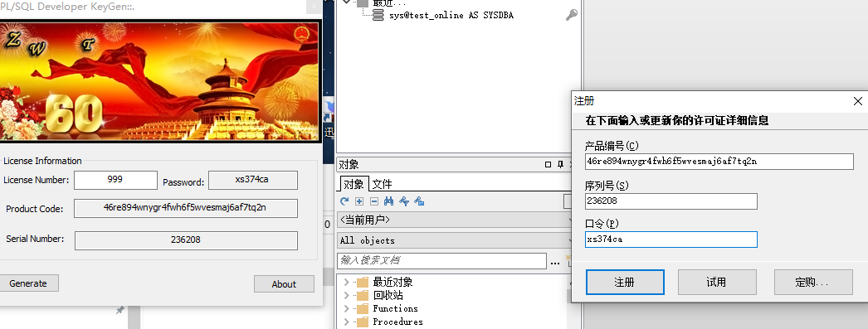Expand the 最近对象 tree node

tap(347, 282)
